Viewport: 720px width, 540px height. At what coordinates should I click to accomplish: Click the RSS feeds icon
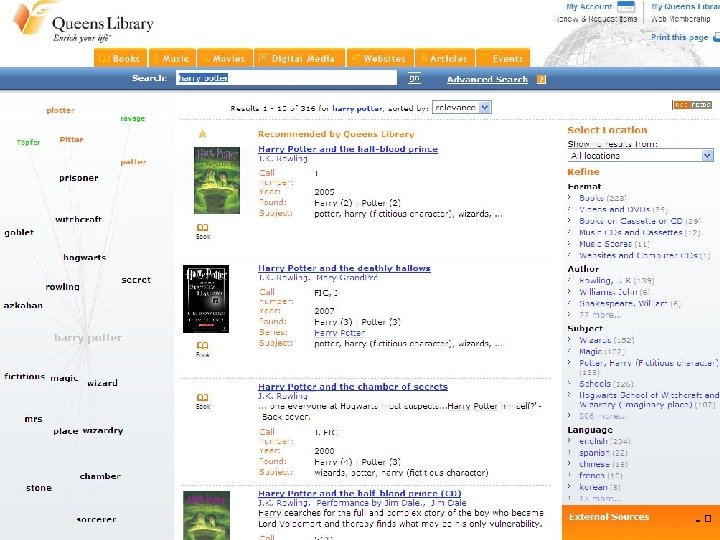click(x=692, y=105)
